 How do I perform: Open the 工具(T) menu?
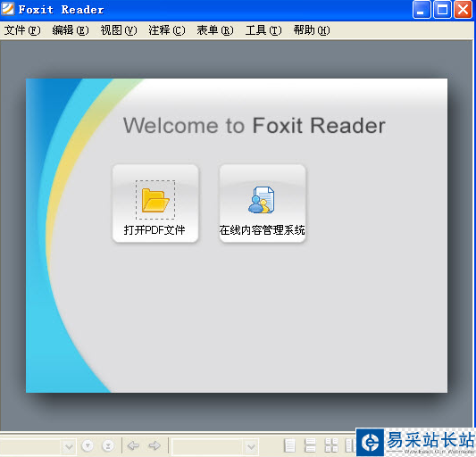(263, 30)
